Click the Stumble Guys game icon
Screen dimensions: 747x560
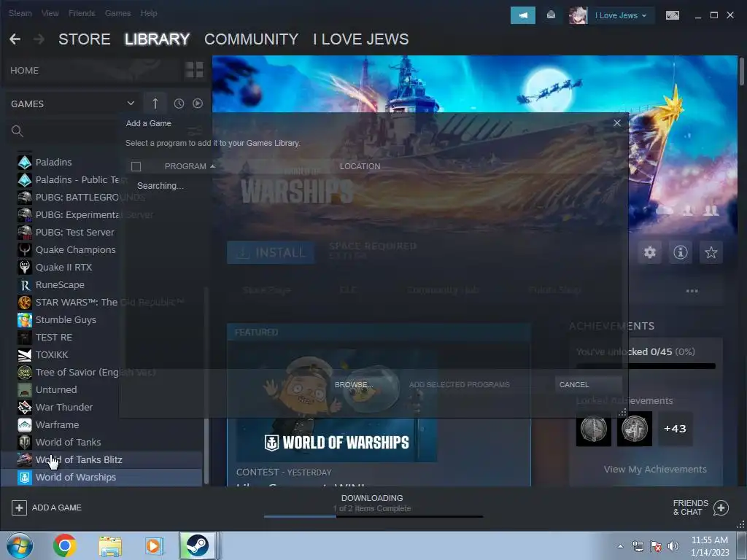point(25,320)
